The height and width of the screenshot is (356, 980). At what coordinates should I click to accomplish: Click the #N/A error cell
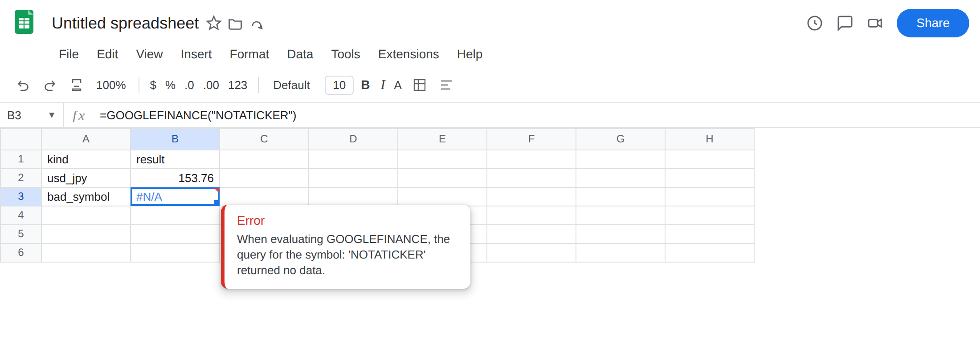coord(175,197)
